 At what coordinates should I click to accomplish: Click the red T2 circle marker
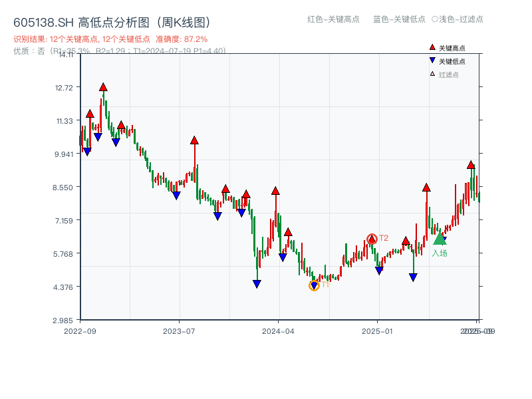(372, 237)
